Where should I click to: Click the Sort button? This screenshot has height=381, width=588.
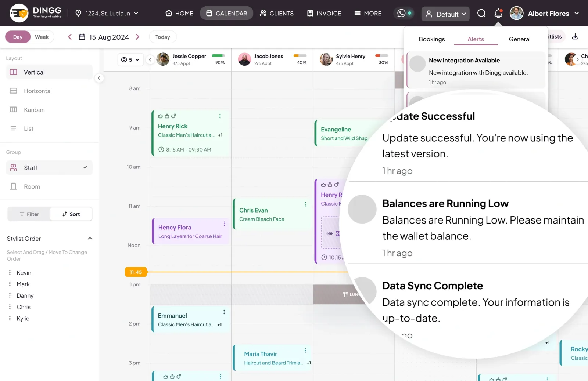point(71,214)
